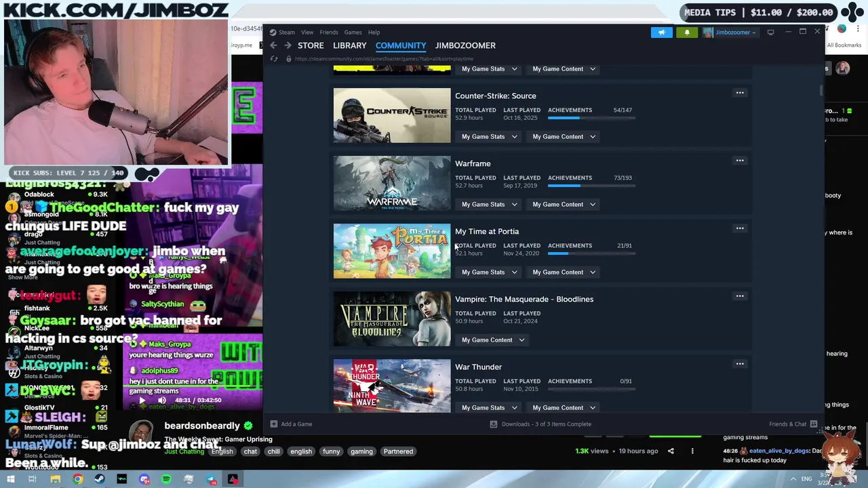Open Vampire: The Masquerade - Bloodlines title link
This screenshot has width=868, height=488.
click(x=524, y=299)
